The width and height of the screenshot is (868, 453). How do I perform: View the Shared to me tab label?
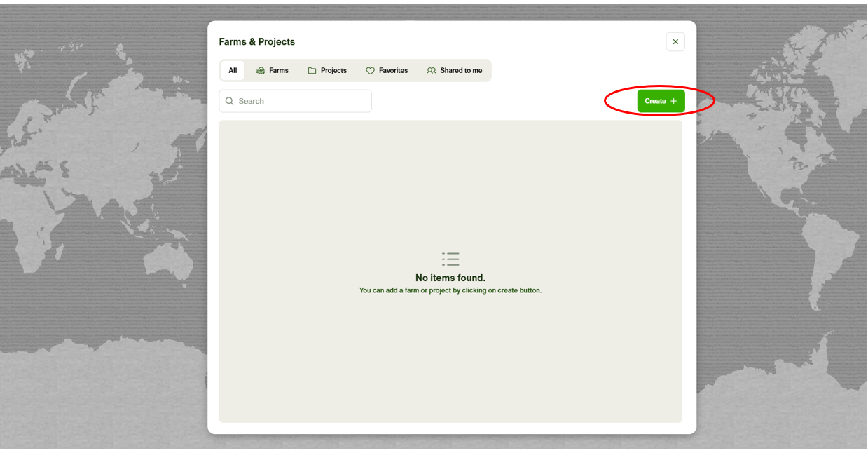[x=461, y=71]
